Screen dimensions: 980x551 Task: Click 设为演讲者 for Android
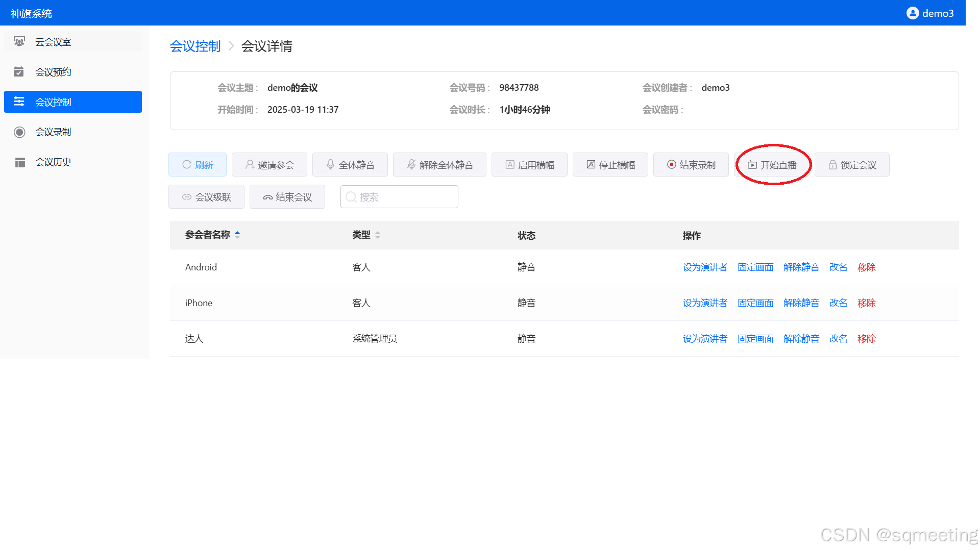(x=704, y=267)
